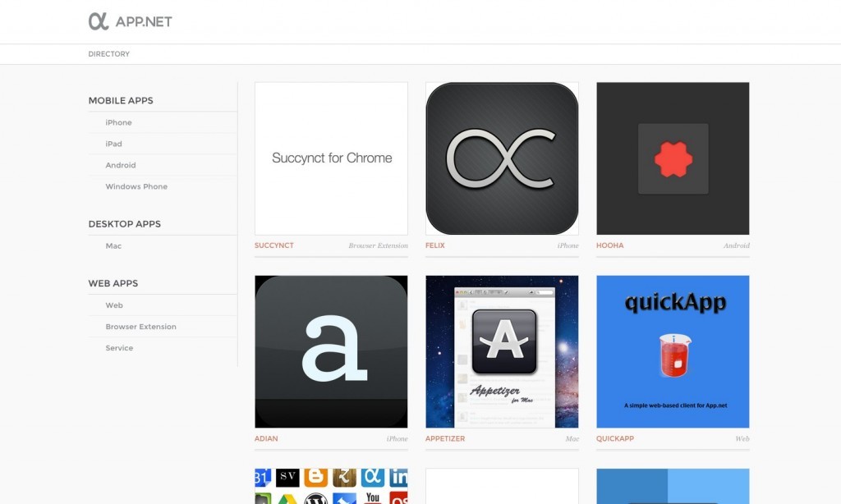Screen dimensions: 841x504
Task: Click the 'Web' label under Quickapp
Action: pos(742,438)
